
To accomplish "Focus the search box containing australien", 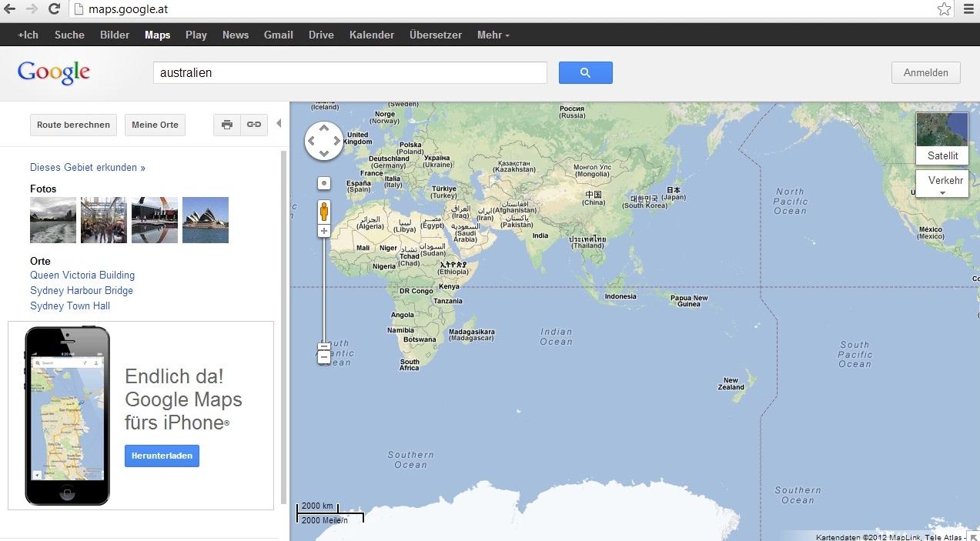I will tap(350, 72).
